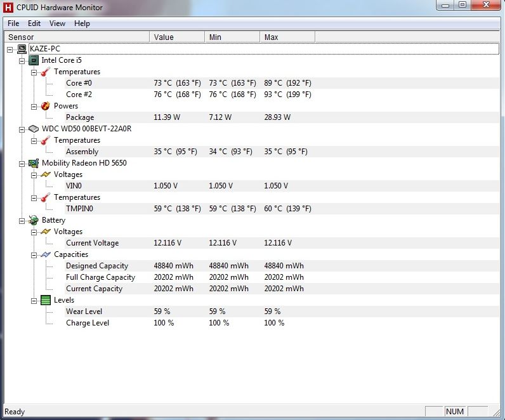Collapse the Levels group
The width and height of the screenshot is (505, 420).
(x=34, y=301)
